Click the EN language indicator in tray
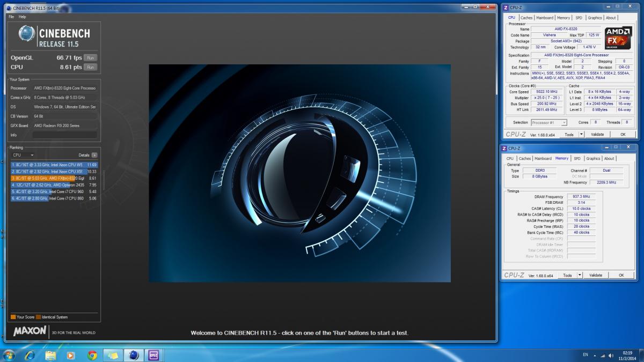 pyautogui.click(x=585, y=356)
